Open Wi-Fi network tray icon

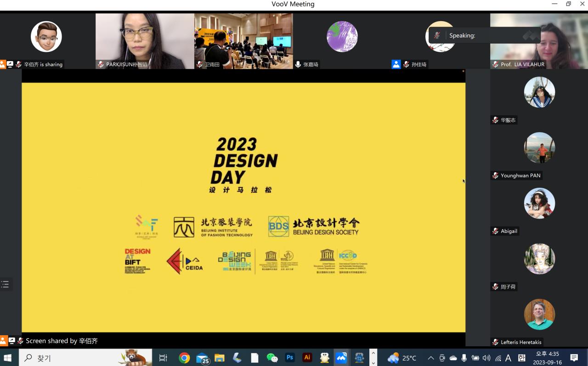pyautogui.click(x=498, y=358)
